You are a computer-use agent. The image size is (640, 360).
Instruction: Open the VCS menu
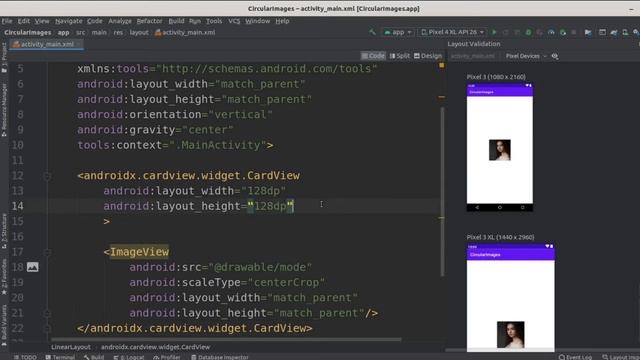click(x=234, y=21)
